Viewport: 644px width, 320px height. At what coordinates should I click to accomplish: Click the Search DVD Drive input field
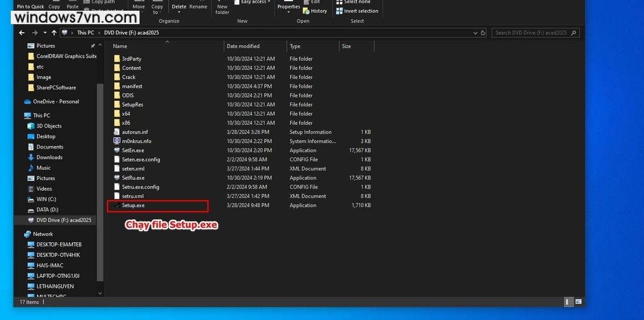tap(530, 33)
